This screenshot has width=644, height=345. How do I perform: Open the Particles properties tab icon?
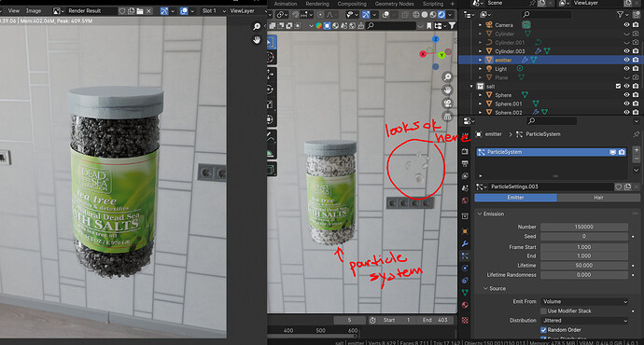pos(465,255)
